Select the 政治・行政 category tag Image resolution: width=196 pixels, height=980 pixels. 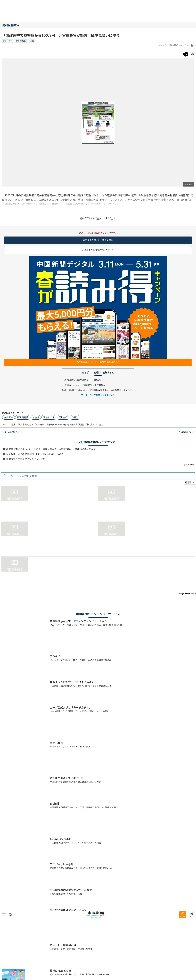(8, 41)
